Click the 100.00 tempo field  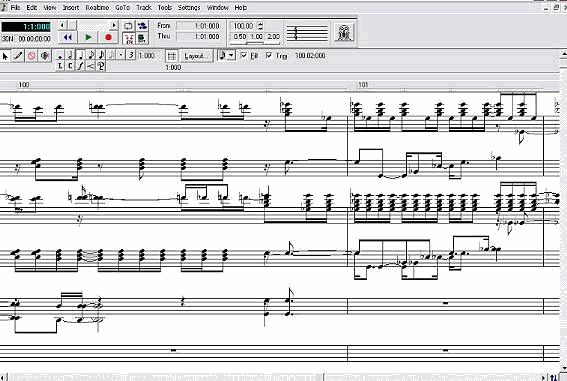click(243, 26)
